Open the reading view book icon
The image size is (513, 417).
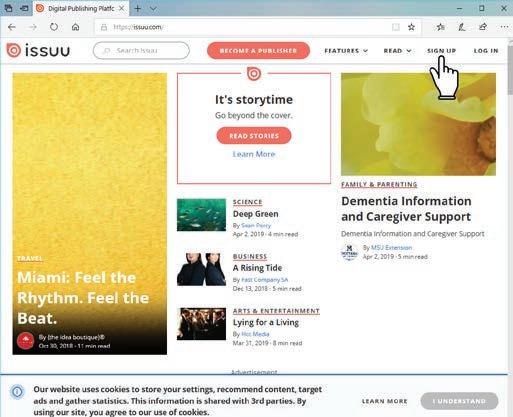(x=396, y=27)
